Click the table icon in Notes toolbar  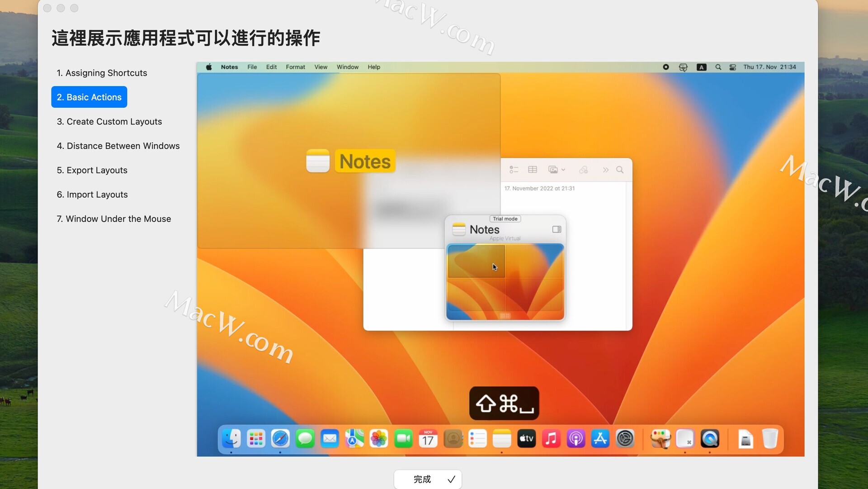pos(533,170)
